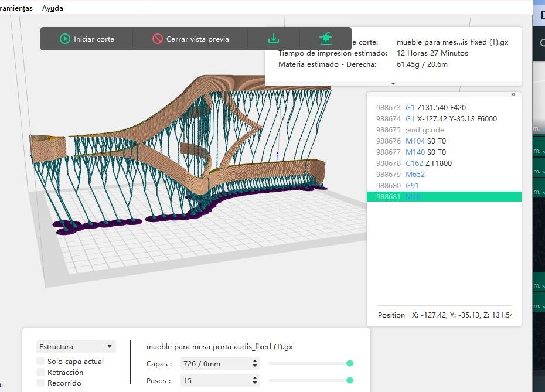Select highlighted gcode line 988681
The image size is (545, 392).
(444, 196)
